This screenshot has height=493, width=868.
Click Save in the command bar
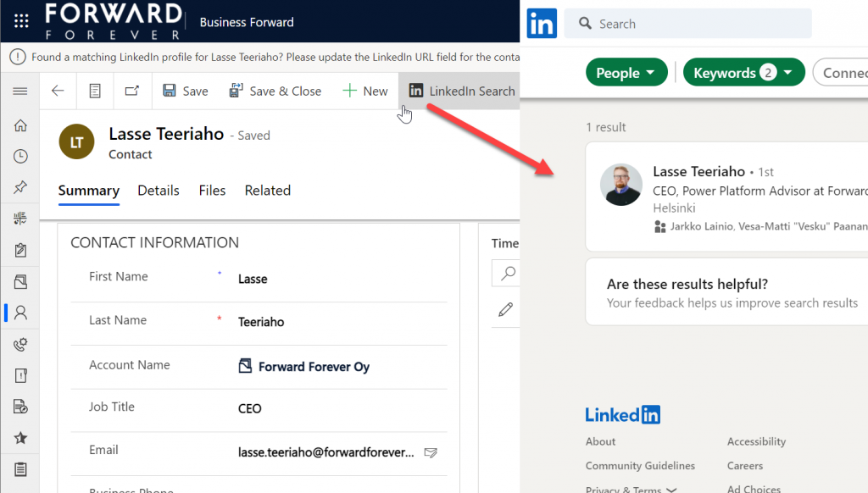tap(186, 91)
